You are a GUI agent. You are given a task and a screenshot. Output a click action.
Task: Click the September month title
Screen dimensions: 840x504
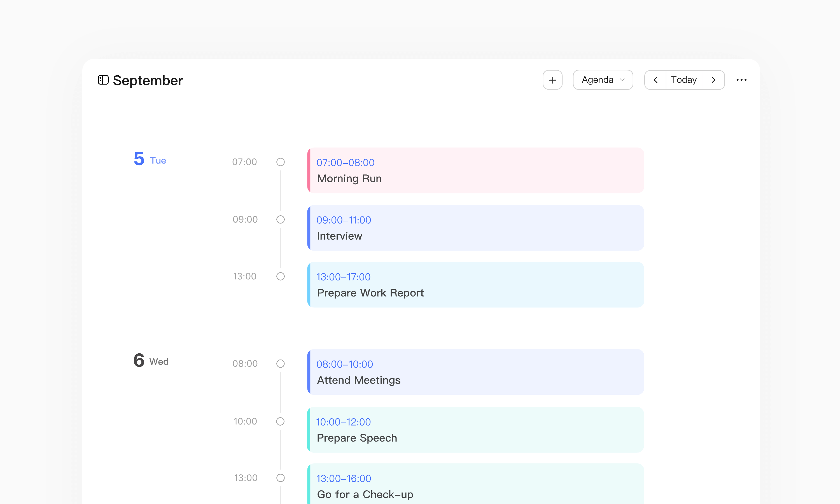(x=148, y=80)
